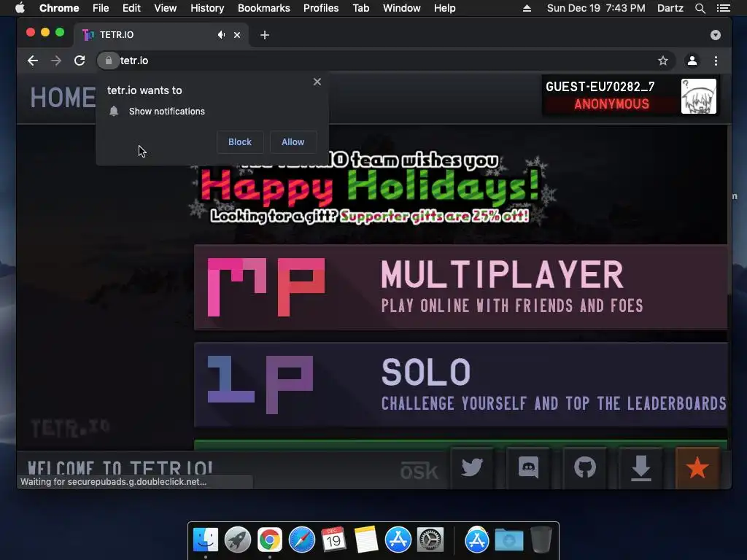747x560 pixels.
Task: Open Spotlight search icon
Action: tap(700, 8)
